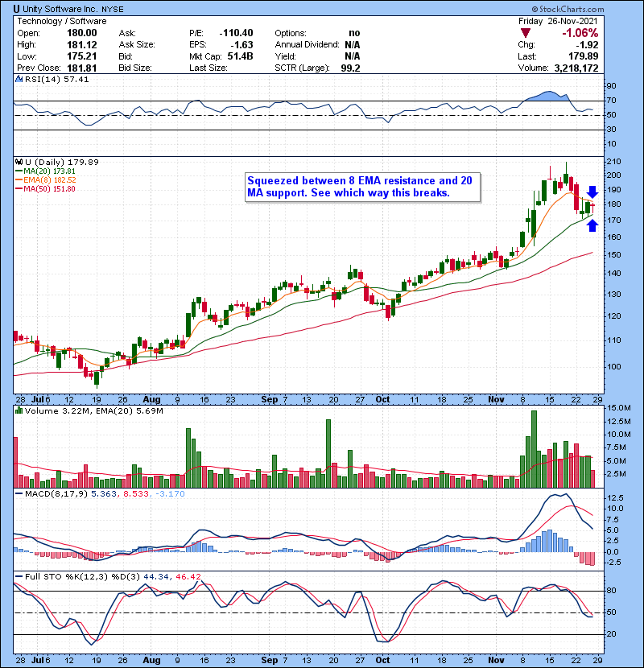Select the Prev Close value 181.81

82,68
